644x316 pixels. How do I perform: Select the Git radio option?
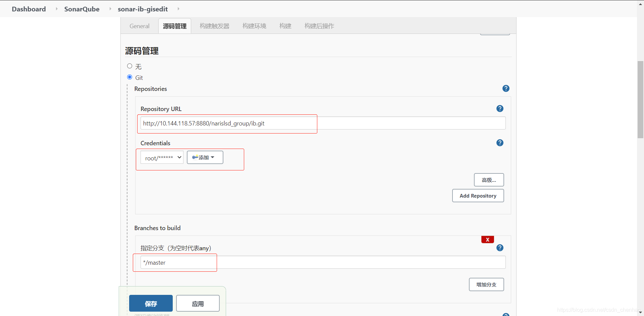(x=130, y=77)
